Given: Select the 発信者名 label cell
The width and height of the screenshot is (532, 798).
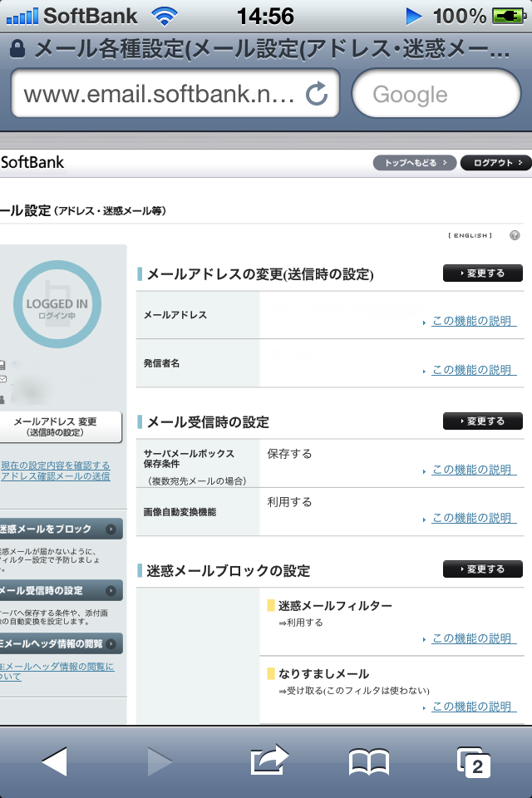Looking at the screenshot, I should pyautogui.click(x=198, y=363).
